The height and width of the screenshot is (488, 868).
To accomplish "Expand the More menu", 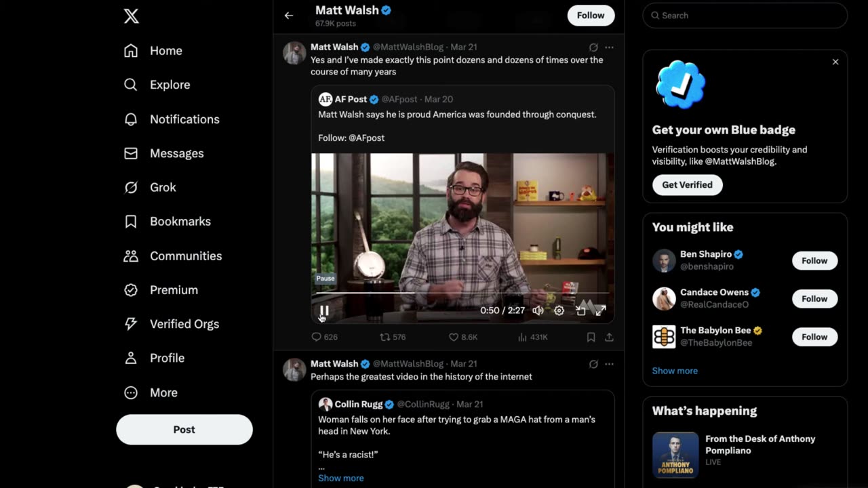I will point(151,392).
